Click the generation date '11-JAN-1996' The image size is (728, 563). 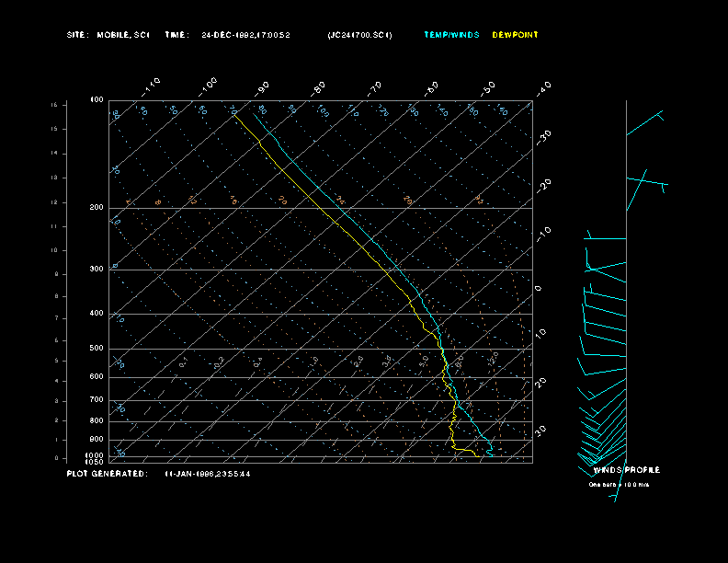tap(188, 474)
